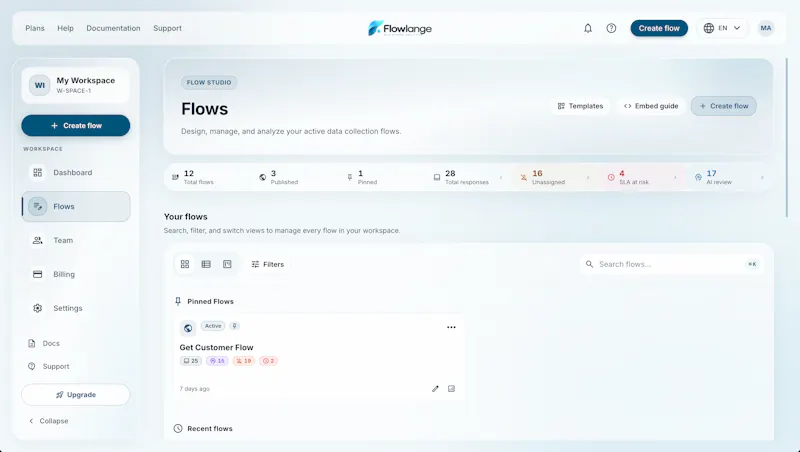Click the sidebar Create flow button
The image size is (800, 452).
(x=76, y=125)
